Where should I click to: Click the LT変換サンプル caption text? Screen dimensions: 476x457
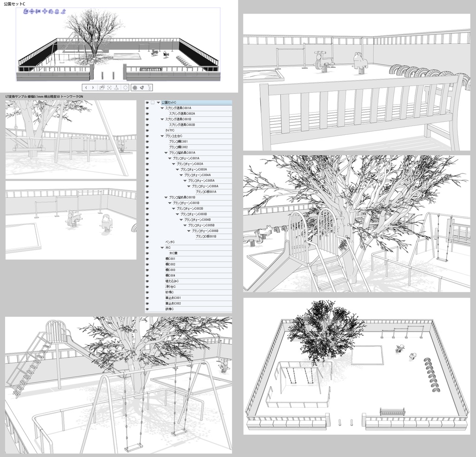coord(44,97)
